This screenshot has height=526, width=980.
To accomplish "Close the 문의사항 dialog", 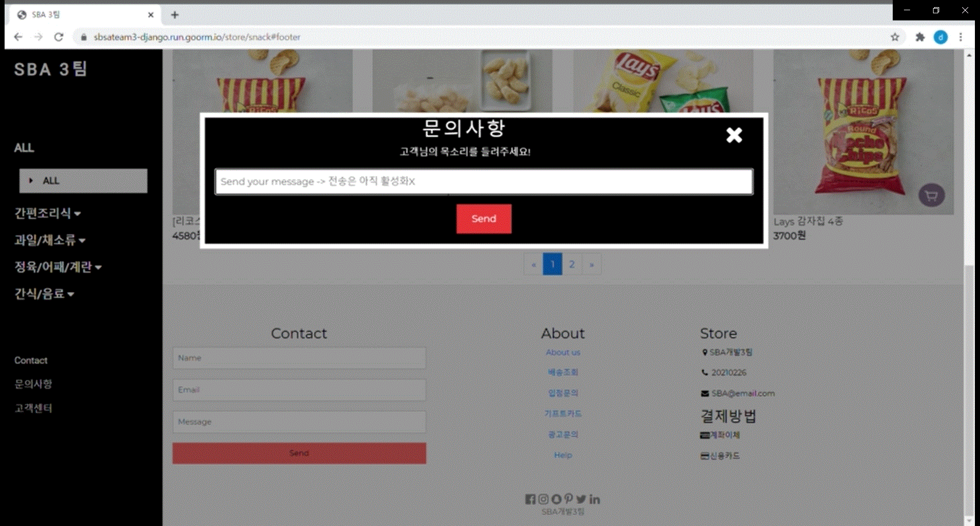I will pyautogui.click(x=733, y=135).
